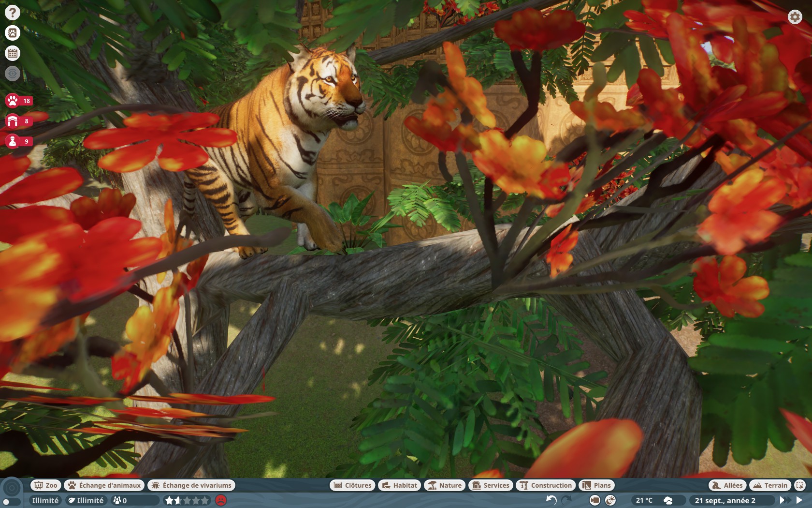This screenshot has width=812, height=508.
Task: Open the Habitat build tab
Action: (400, 485)
